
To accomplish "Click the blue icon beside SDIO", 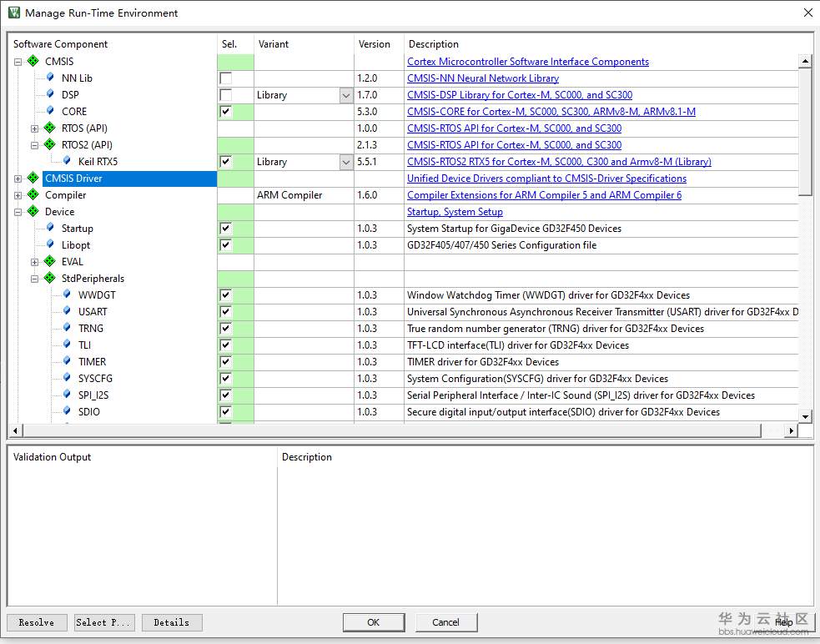I will (67, 411).
